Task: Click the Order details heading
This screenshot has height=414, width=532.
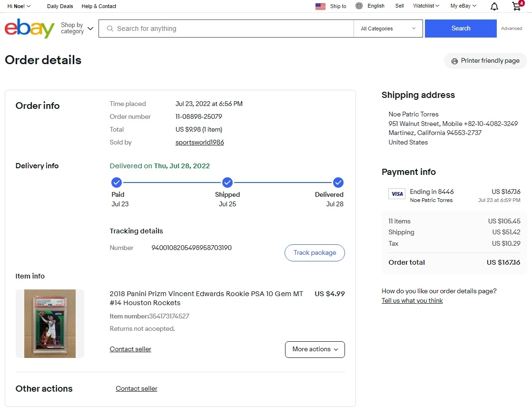Action: tap(43, 60)
